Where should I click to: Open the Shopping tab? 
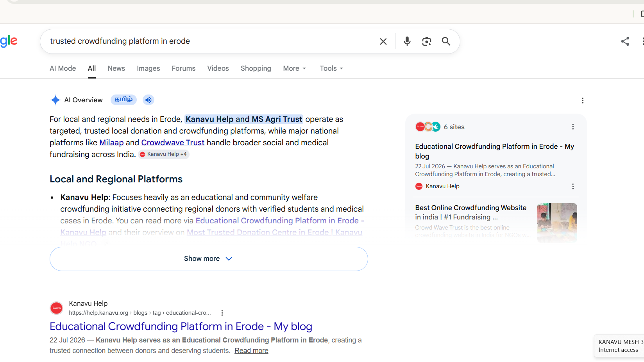(x=256, y=68)
